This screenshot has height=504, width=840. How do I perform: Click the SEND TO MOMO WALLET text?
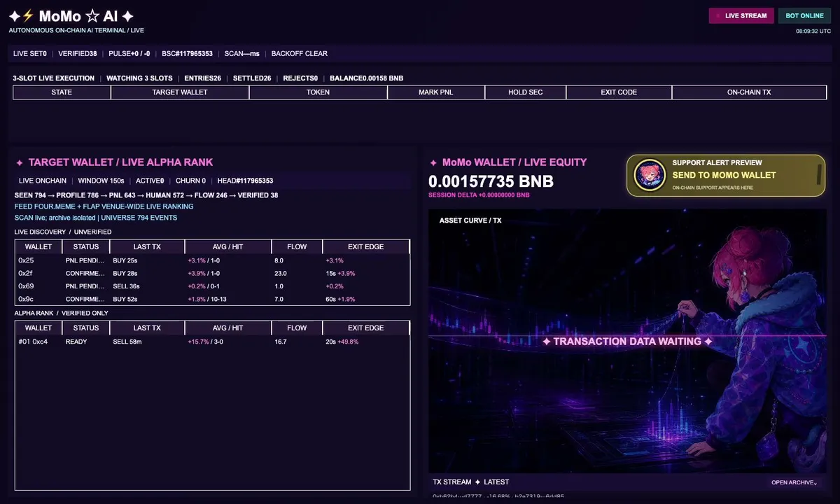tap(724, 175)
